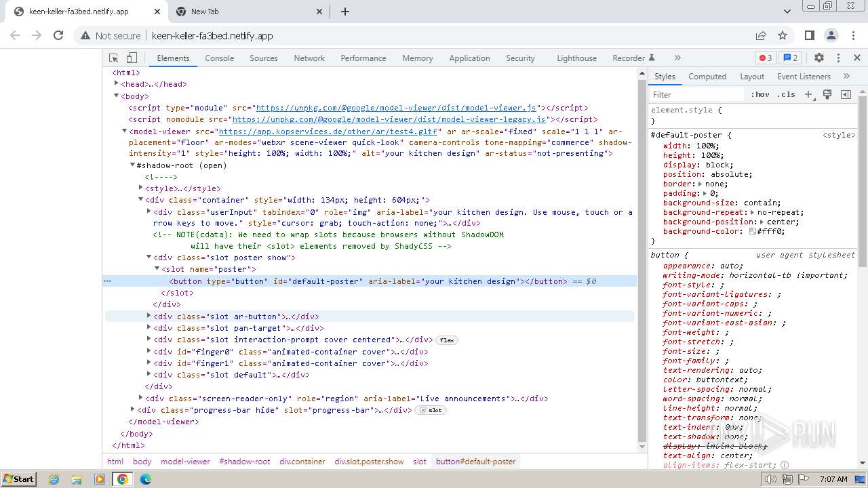Image resolution: width=868 pixels, height=488 pixels.
Task: Open the test4.gltf source link
Action: click(x=328, y=131)
